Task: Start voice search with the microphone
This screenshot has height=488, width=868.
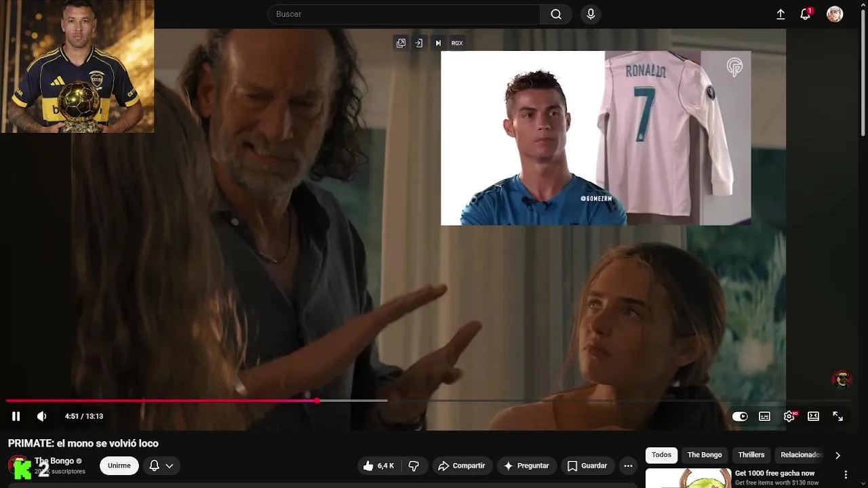Action: tap(591, 14)
